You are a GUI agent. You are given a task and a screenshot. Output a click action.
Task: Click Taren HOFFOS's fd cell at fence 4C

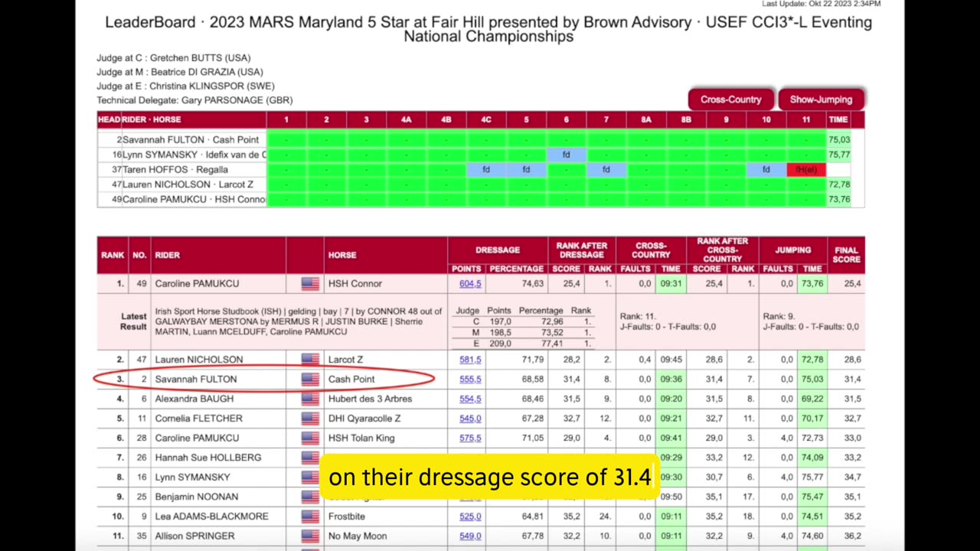[486, 170]
